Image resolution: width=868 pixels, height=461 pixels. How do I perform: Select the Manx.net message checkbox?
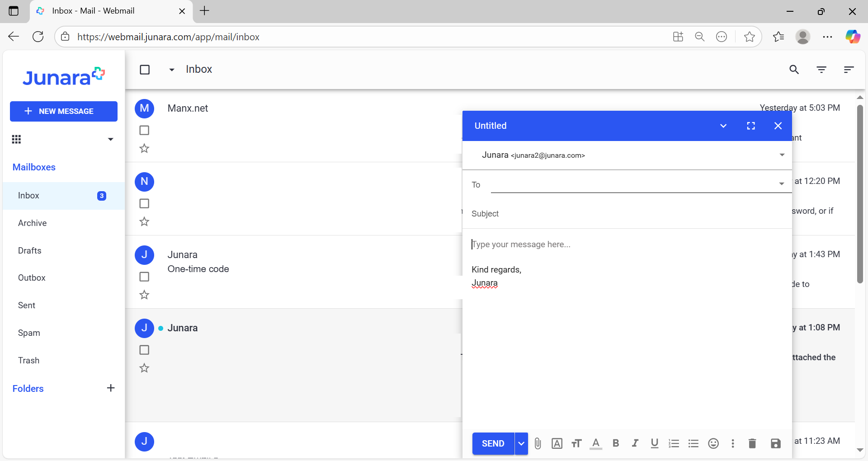144,130
